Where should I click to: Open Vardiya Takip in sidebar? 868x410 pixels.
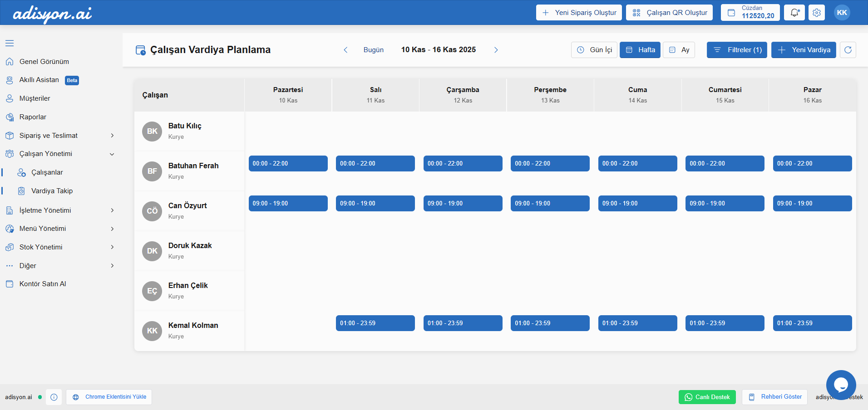coord(52,191)
